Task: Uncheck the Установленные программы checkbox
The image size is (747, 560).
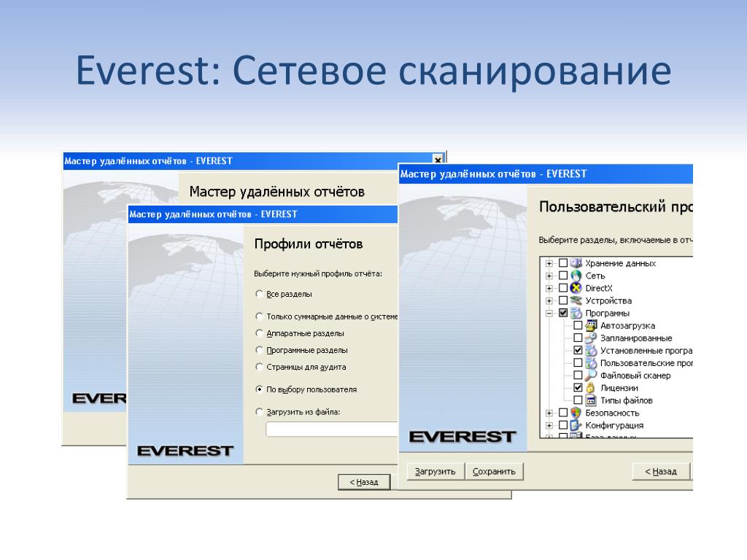Action: coord(578,351)
